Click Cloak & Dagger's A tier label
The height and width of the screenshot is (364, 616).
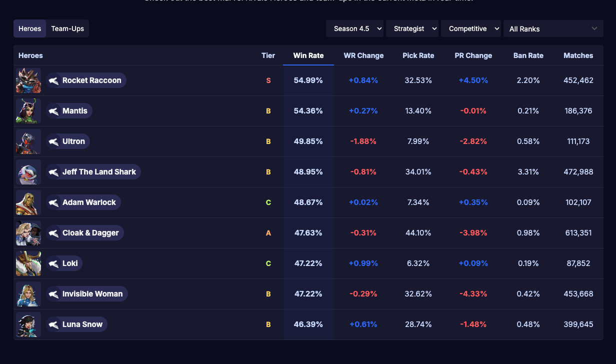[x=268, y=233]
